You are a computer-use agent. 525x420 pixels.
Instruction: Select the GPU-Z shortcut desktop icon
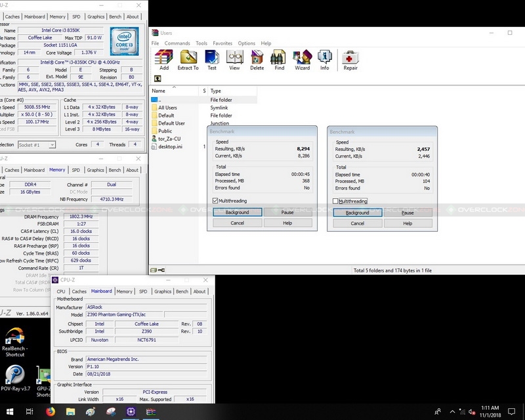click(x=43, y=382)
